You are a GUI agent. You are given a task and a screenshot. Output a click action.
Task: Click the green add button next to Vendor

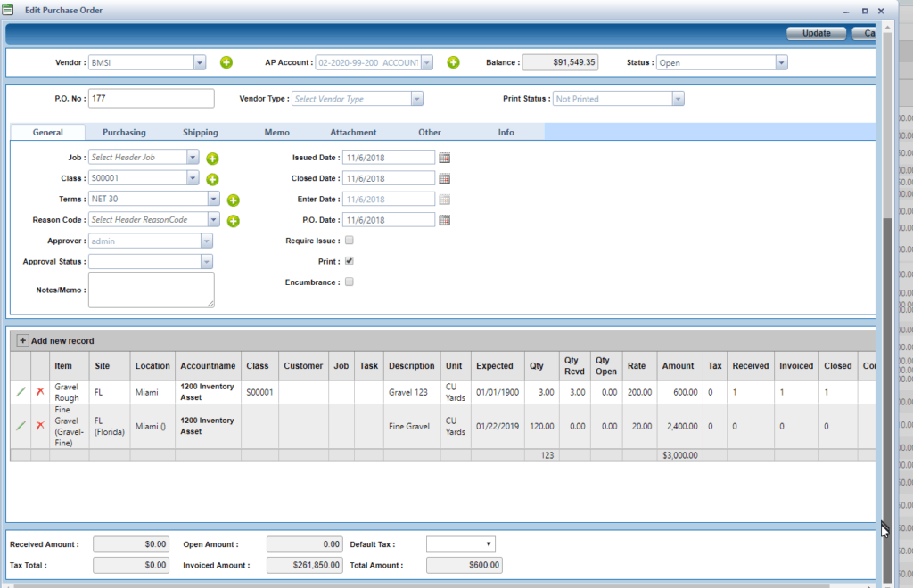226,62
